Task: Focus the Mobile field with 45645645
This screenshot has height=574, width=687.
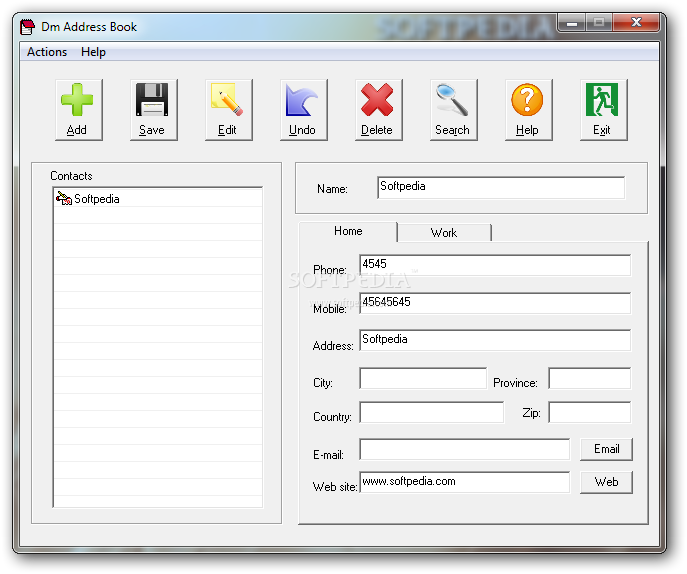Action: (x=495, y=303)
